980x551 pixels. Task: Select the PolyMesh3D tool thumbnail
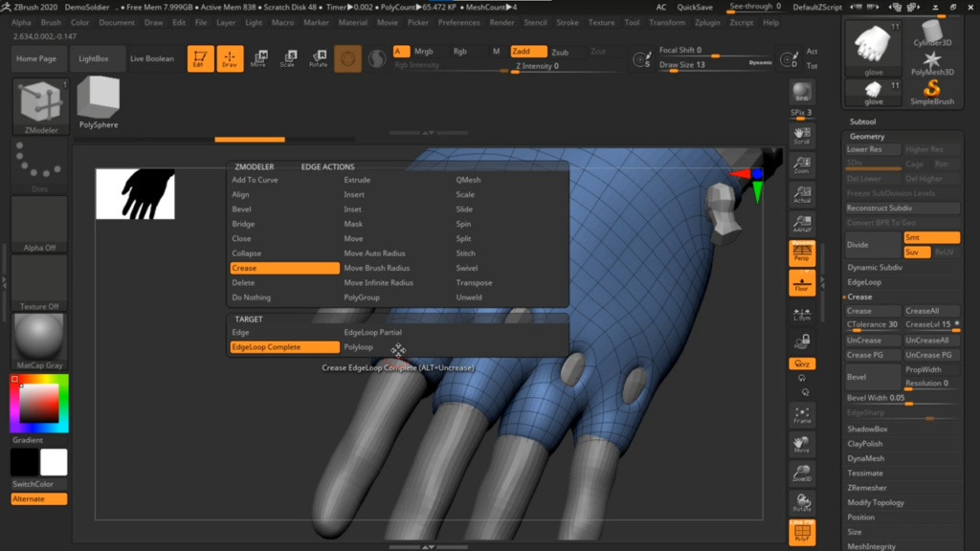pos(932,63)
